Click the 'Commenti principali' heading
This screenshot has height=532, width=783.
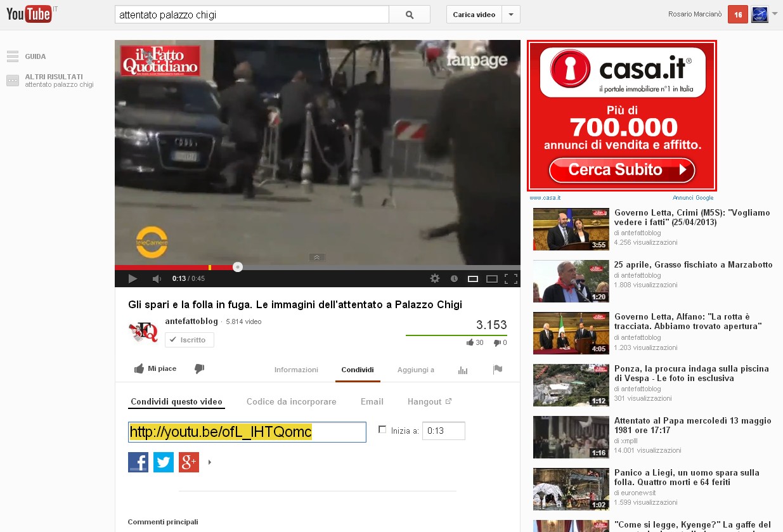coord(163,522)
